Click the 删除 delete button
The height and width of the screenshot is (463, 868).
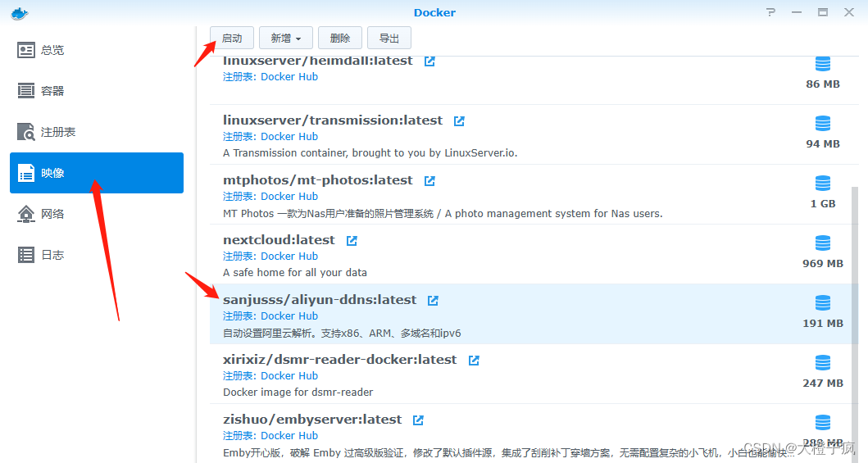(340, 39)
